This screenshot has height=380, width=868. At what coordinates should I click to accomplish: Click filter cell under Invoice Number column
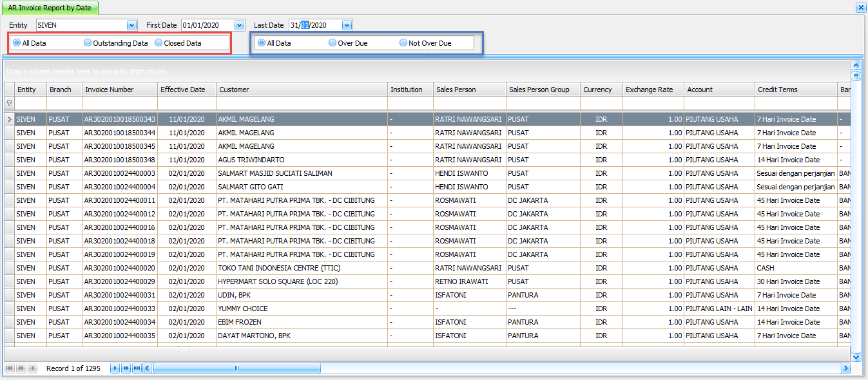(119, 103)
